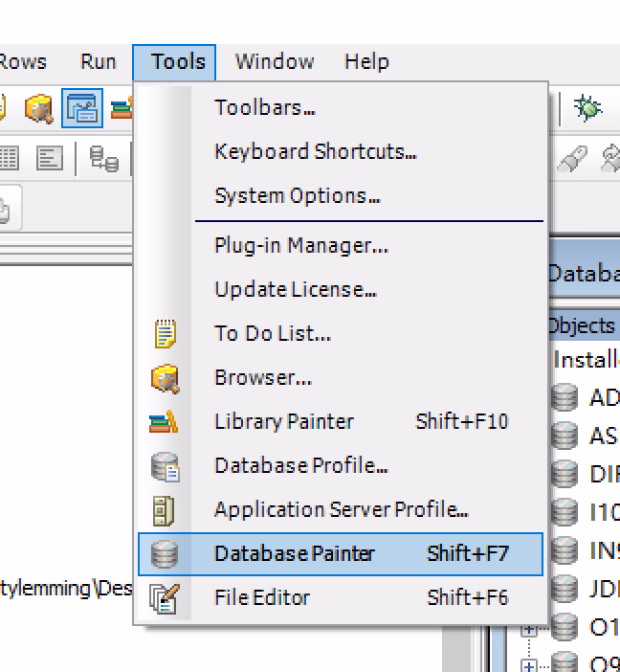This screenshot has height=672, width=620.
Task: Select Database Painter from the Tools menu
Action: tap(295, 554)
